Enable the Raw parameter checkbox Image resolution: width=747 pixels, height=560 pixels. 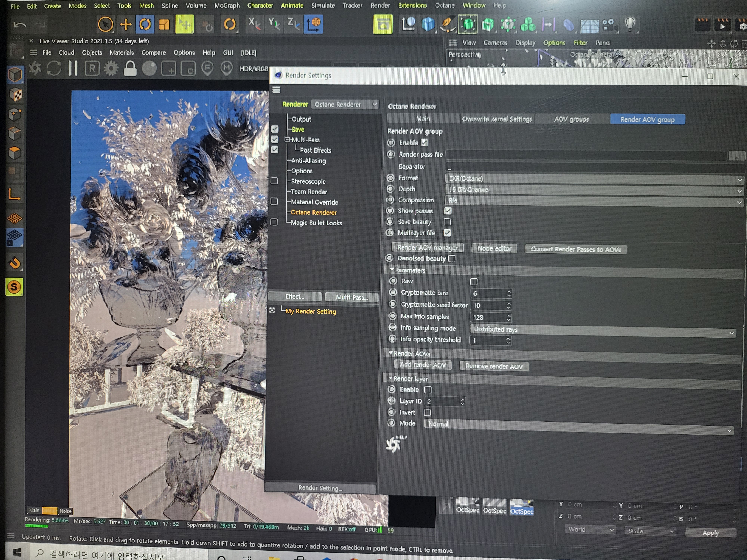coord(474,281)
